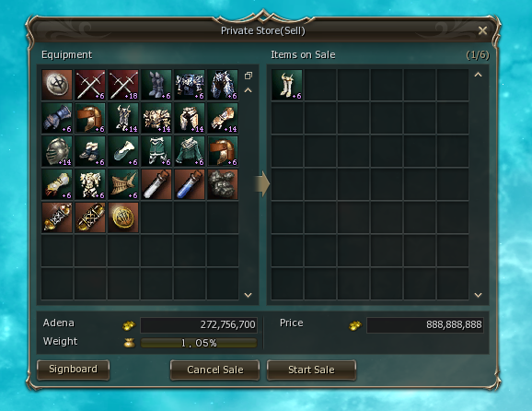Select the gold coin item in Equipment
The image size is (532, 411).
tap(123, 217)
